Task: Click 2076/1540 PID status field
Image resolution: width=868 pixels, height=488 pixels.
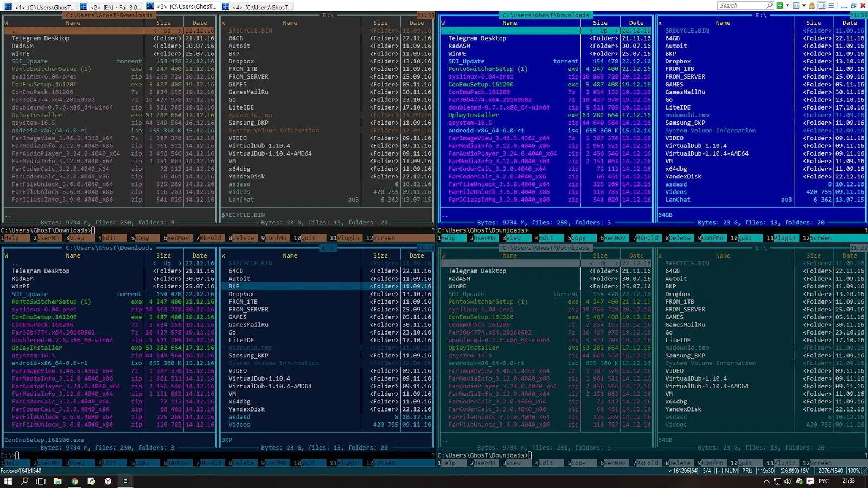Action: click(831, 471)
